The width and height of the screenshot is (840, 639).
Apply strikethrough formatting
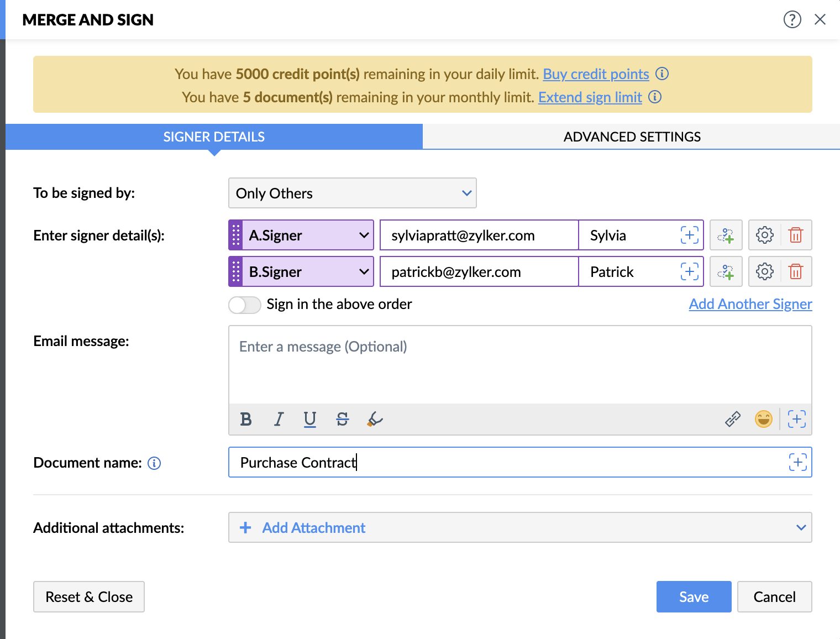pyautogui.click(x=343, y=420)
